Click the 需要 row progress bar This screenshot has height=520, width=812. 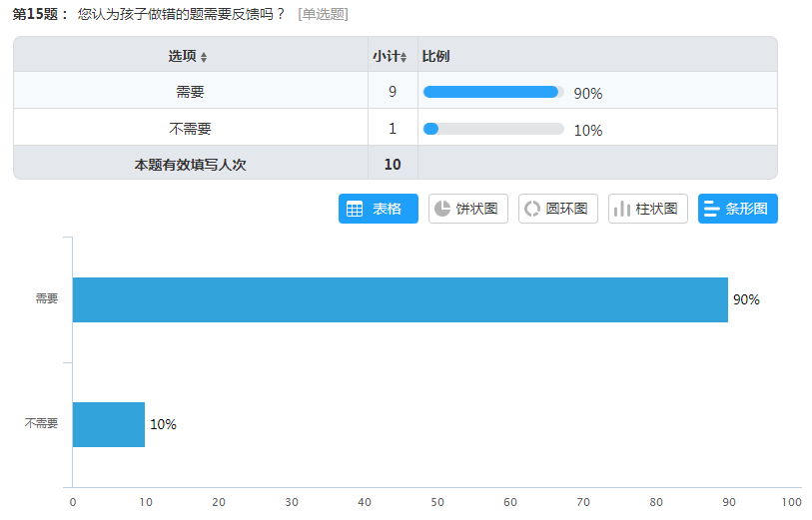tap(493, 92)
